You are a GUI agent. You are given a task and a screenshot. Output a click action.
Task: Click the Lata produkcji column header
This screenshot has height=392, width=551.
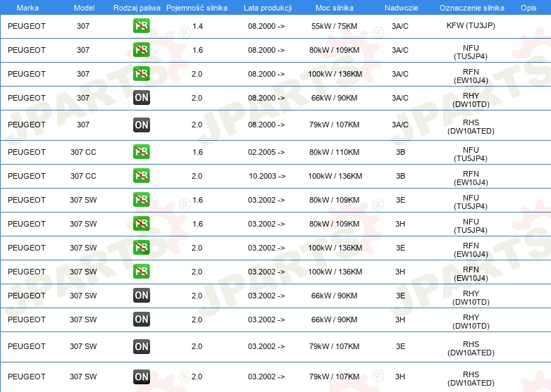coord(268,8)
